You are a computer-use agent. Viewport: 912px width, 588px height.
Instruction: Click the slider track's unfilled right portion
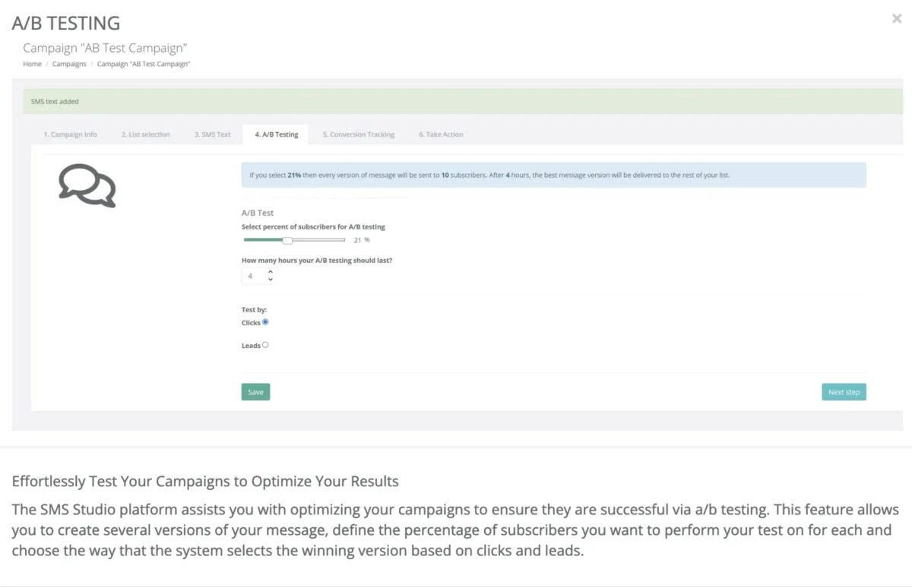click(319, 240)
